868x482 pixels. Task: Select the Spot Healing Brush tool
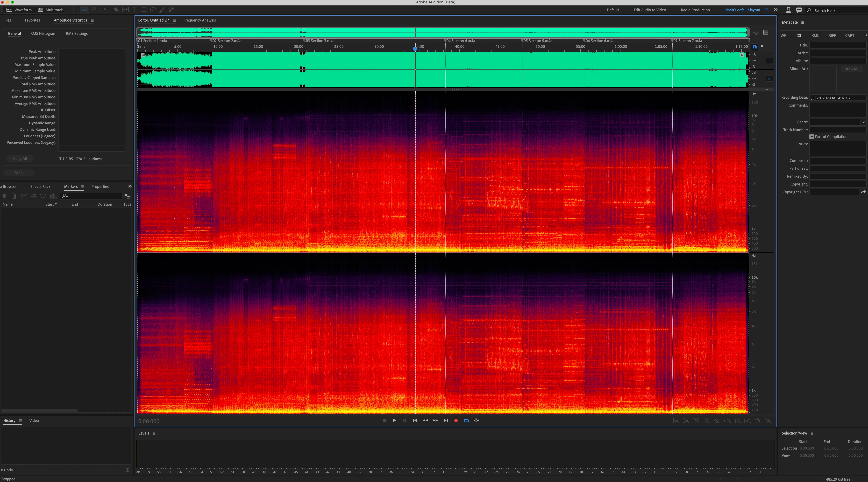(x=171, y=10)
